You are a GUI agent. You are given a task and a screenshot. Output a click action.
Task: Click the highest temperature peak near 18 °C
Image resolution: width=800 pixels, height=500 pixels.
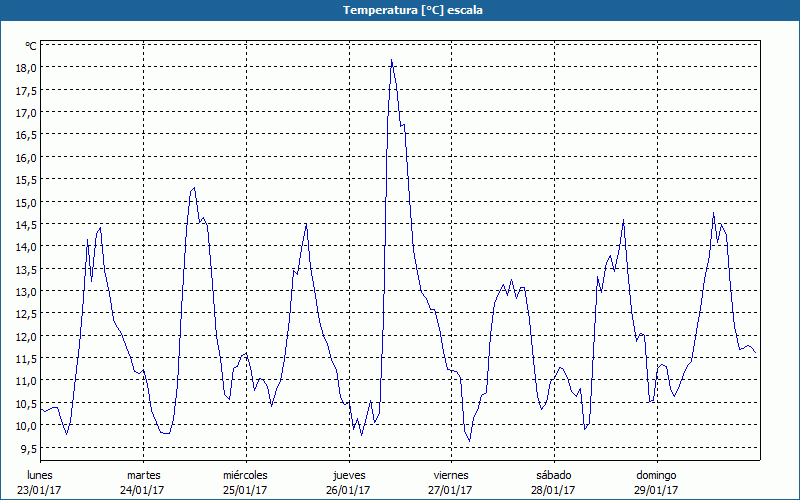tap(392, 61)
